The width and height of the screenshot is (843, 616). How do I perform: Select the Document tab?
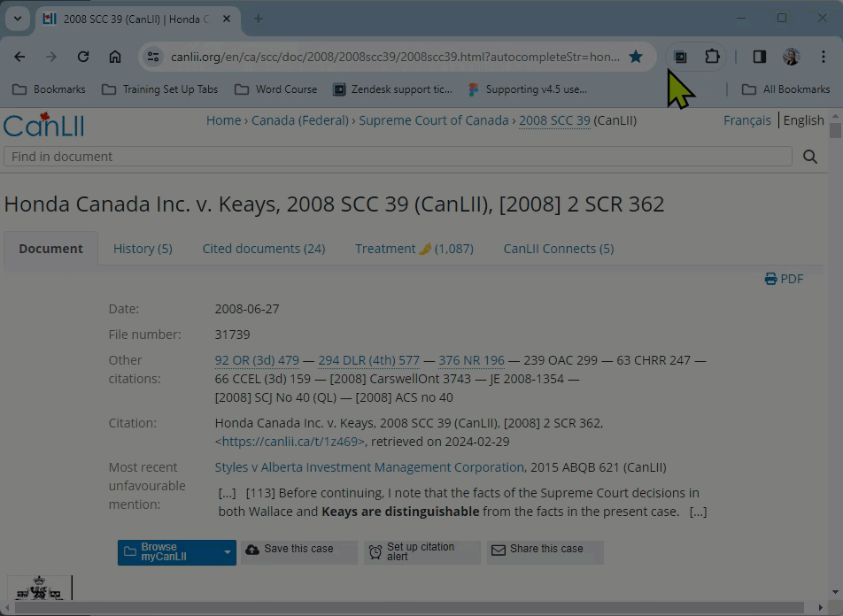coord(51,249)
